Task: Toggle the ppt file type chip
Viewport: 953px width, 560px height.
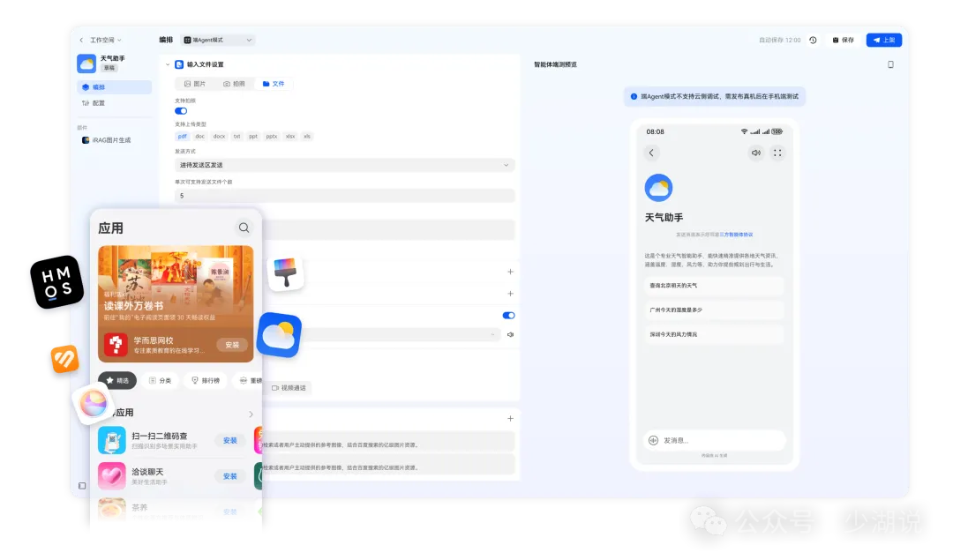Action: pyautogui.click(x=253, y=137)
